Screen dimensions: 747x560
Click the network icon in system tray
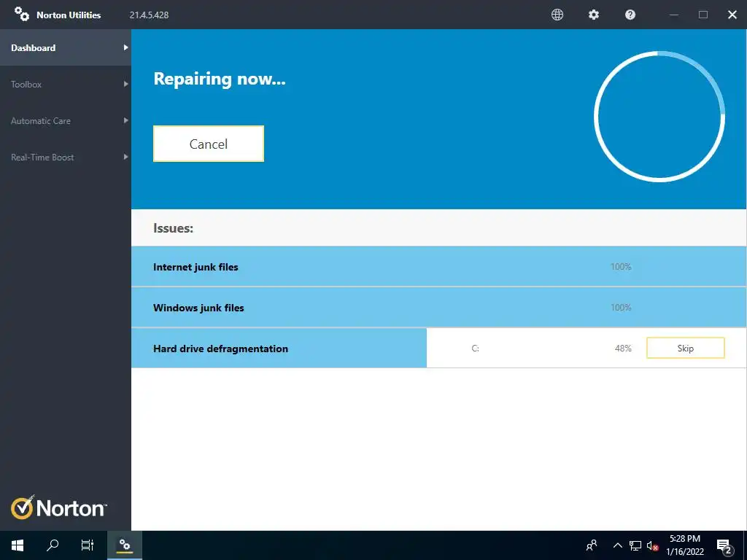[x=635, y=545]
